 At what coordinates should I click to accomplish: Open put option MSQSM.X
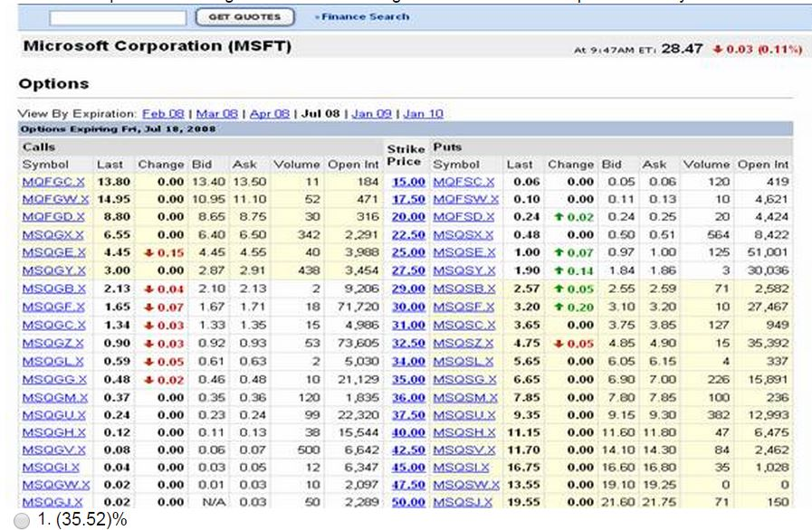pyautogui.click(x=465, y=398)
